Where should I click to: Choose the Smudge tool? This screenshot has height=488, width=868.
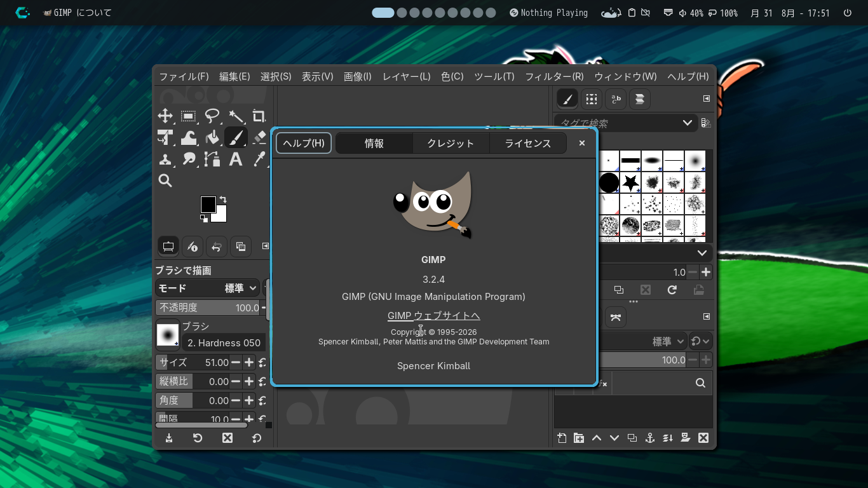point(188,159)
